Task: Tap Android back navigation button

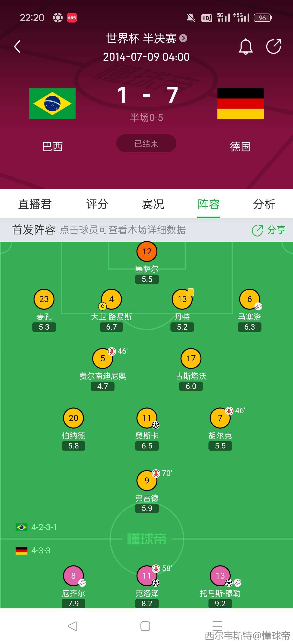Action: [x=73, y=626]
